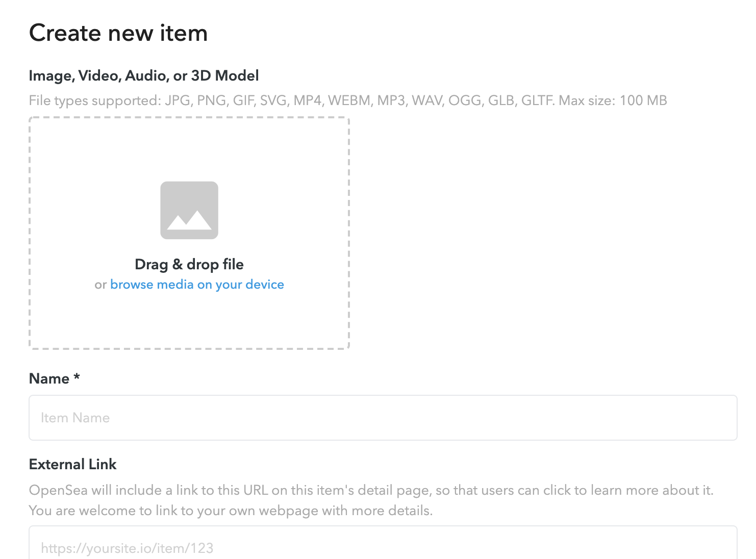Click the required asterisk beside Name

pos(77,377)
